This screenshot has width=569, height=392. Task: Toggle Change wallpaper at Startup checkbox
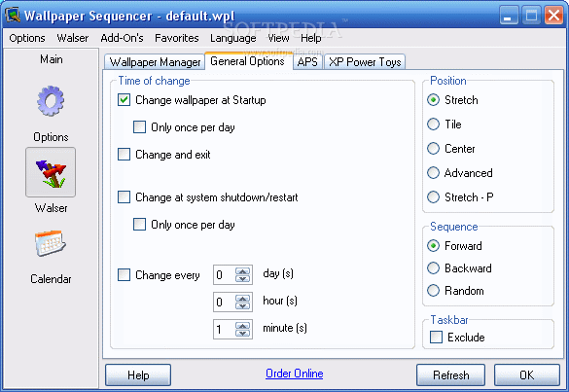(x=124, y=100)
